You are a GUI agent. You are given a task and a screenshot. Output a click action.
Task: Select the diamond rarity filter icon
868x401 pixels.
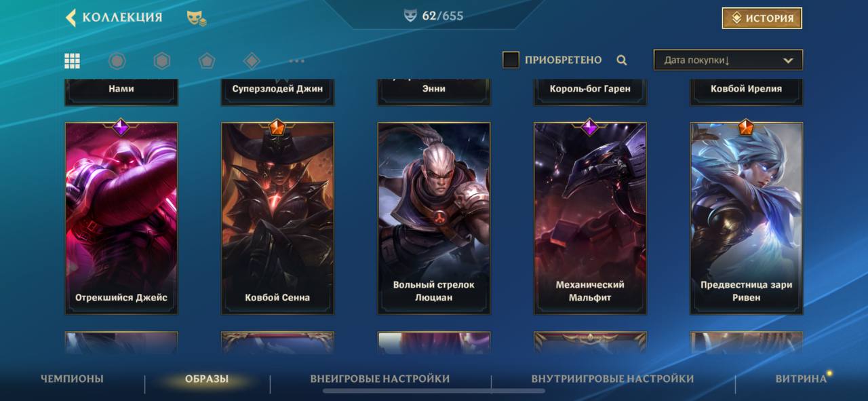[x=252, y=61]
